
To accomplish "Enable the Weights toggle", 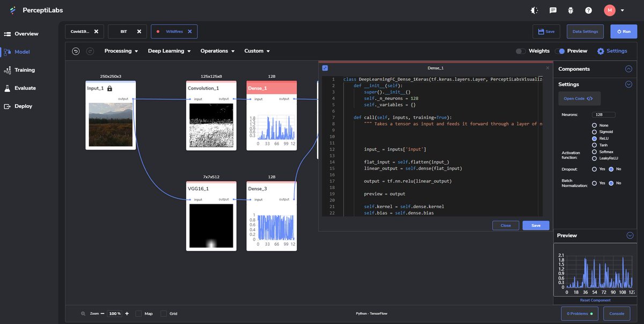I will 520,50.
